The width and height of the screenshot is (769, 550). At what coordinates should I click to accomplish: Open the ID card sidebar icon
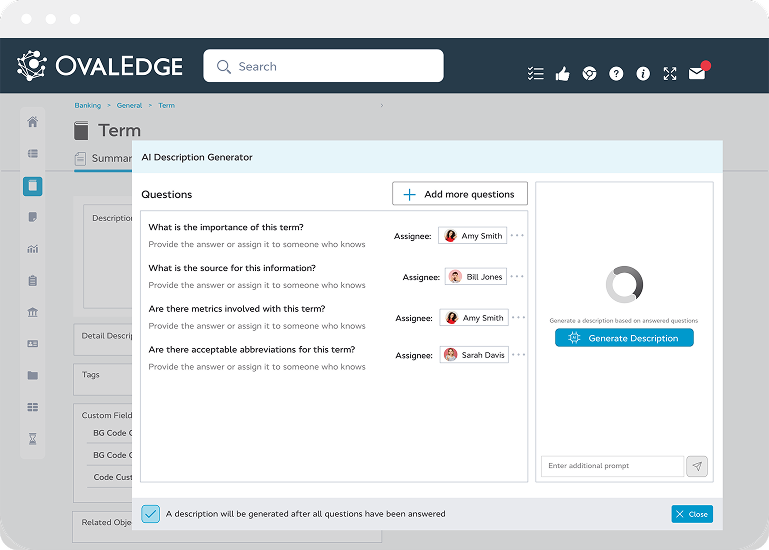point(32,344)
